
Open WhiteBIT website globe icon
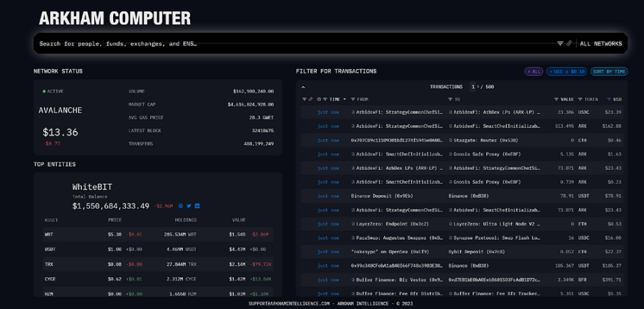[x=181, y=206]
